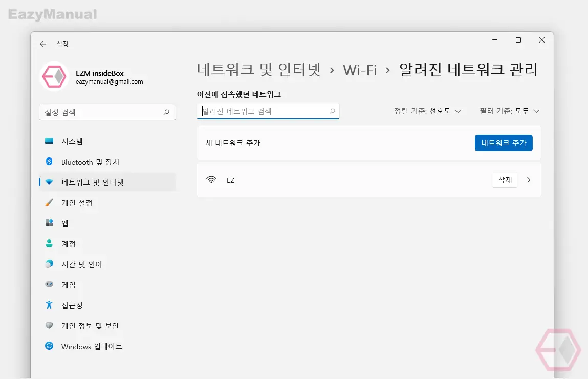Open Windows 업데이트 category
Image resolution: width=588 pixels, height=379 pixels.
click(x=107, y=346)
